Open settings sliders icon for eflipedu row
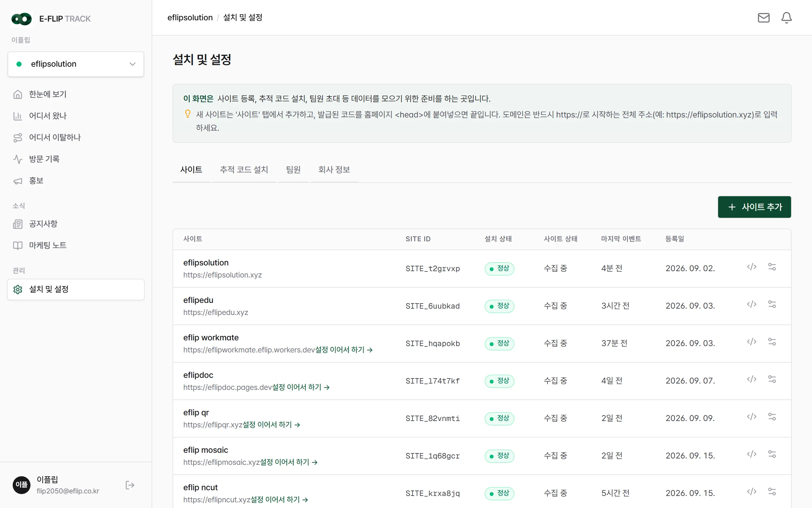Viewport: 812px width, 508px height. point(772,304)
